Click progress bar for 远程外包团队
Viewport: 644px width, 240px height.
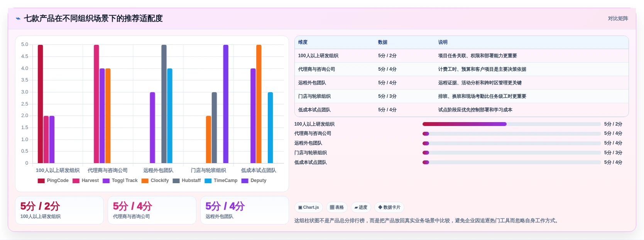point(512,143)
